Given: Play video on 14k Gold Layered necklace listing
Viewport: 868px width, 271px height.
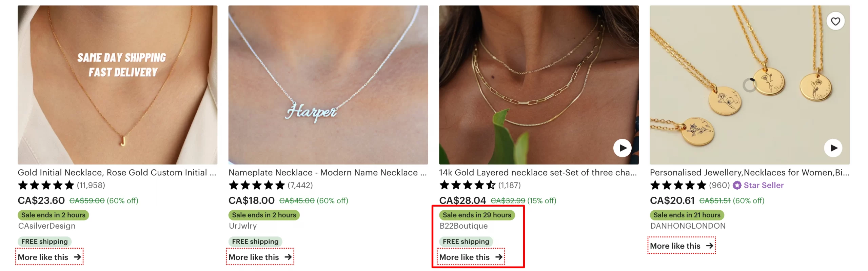Looking at the screenshot, I should click(622, 148).
